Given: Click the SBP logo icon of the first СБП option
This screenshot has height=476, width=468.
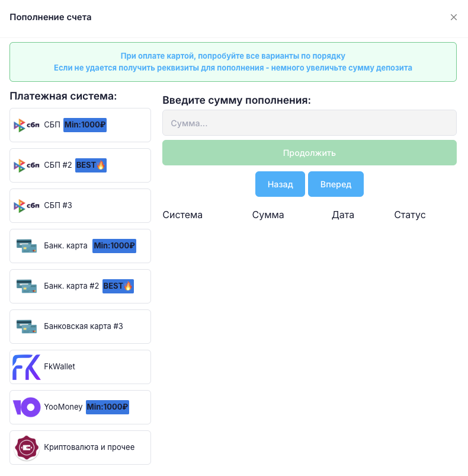Looking at the screenshot, I should tap(27, 125).
